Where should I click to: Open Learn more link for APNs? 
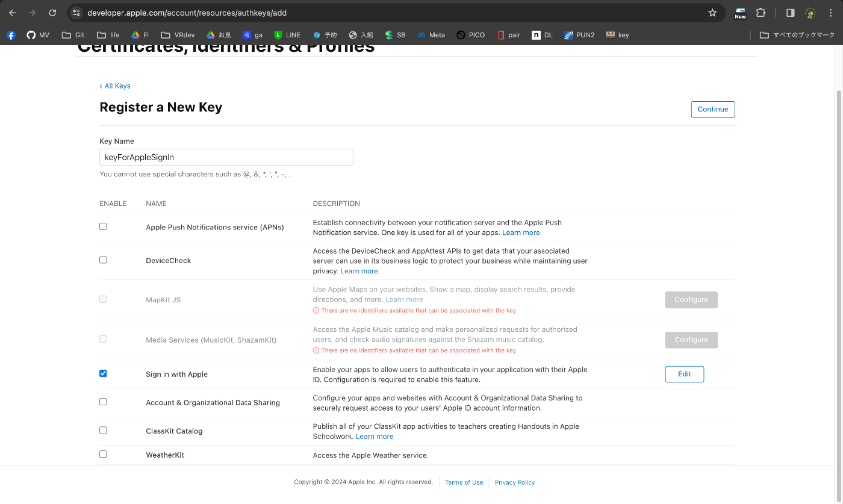pyautogui.click(x=521, y=232)
